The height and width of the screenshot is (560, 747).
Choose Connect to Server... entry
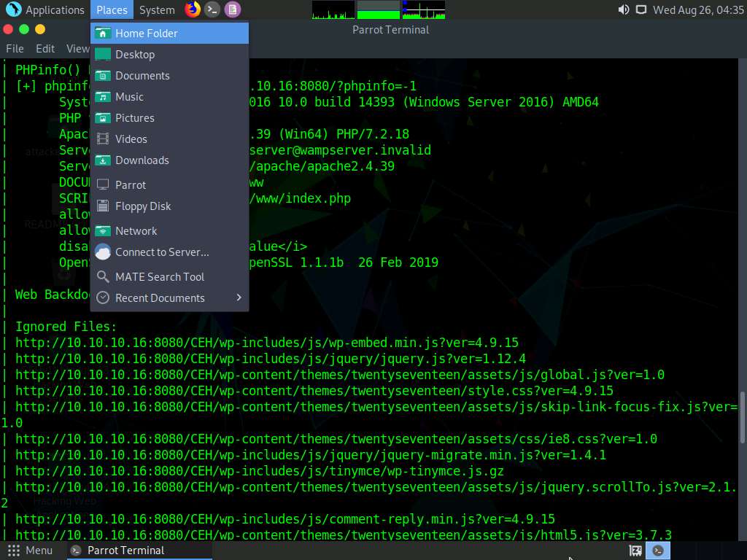point(169,252)
